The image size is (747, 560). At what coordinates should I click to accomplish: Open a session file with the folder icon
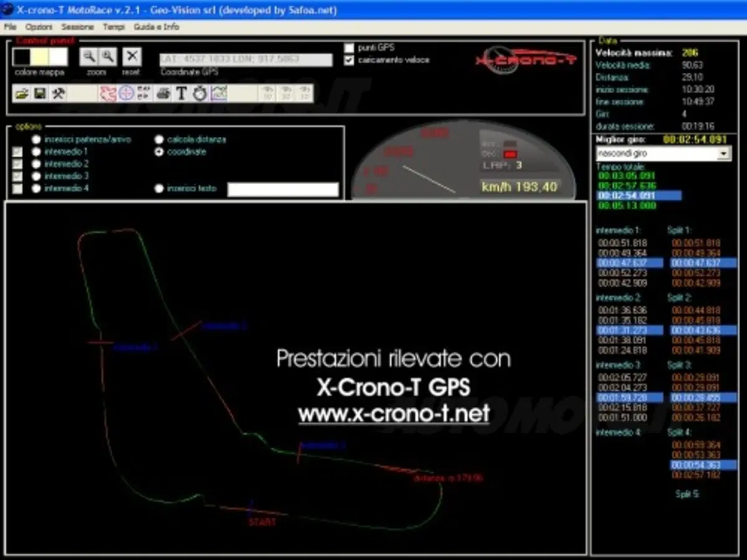pyautogui.click(x=22, y=93)
